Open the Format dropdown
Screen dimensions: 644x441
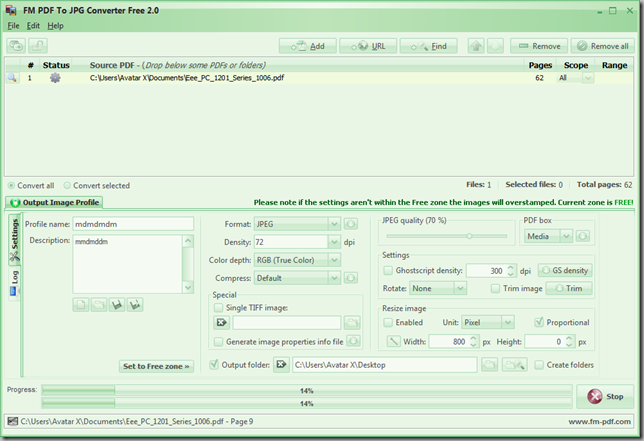coord(334,224)
